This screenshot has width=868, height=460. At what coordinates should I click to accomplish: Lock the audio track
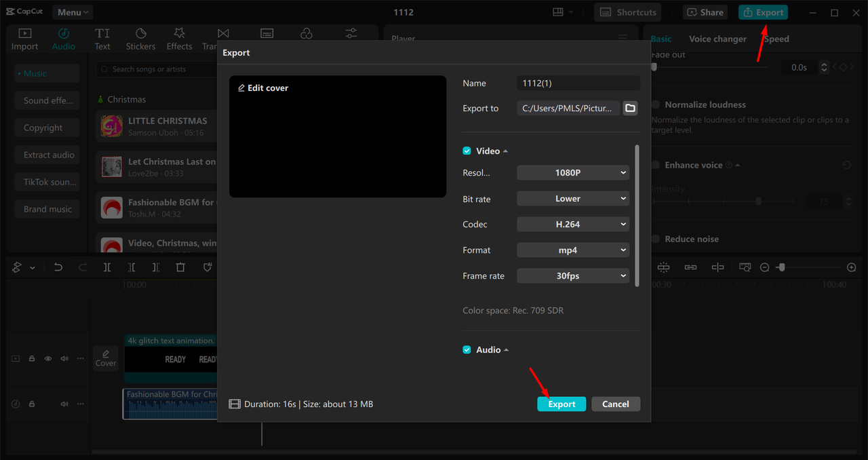click(32, 404)
